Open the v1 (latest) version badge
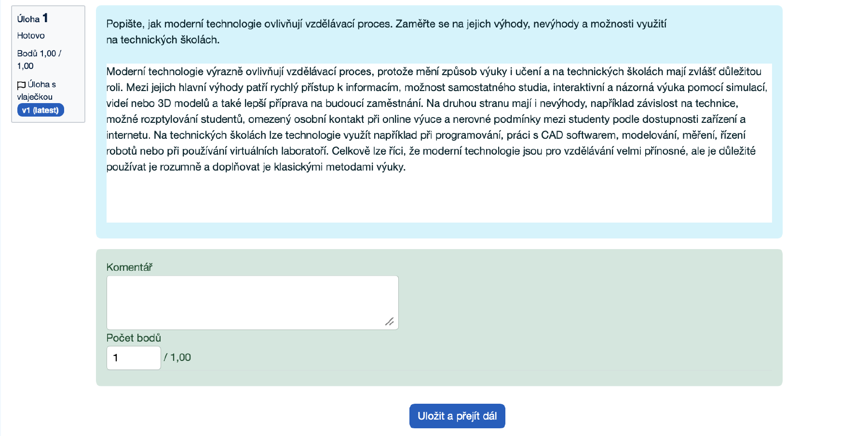The width and height of the screenshot is (868, 436). point(41,110)
